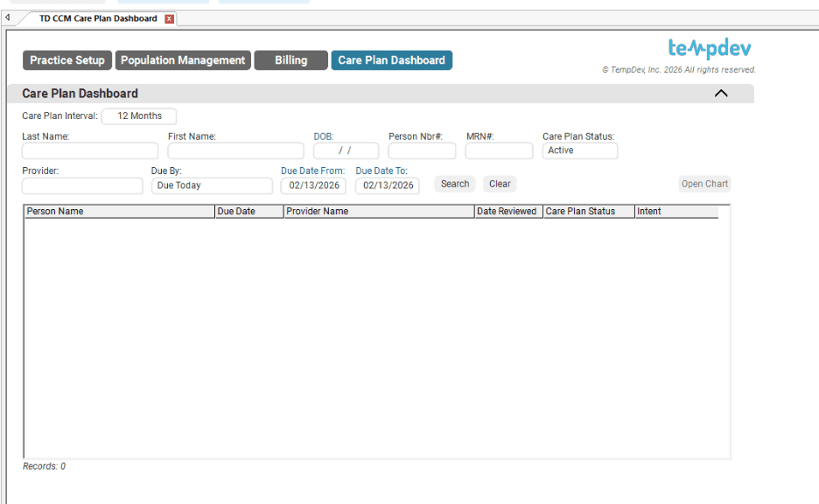Click the DOB date field
819x504 pixels.
point(346,150)
